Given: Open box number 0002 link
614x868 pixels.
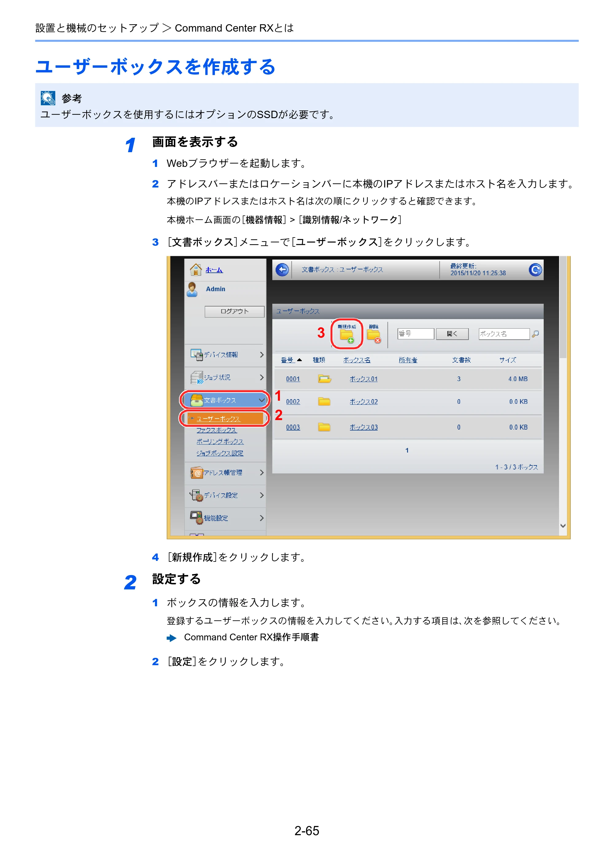Looking at the screenshot, I should click(x=293, y=402).
